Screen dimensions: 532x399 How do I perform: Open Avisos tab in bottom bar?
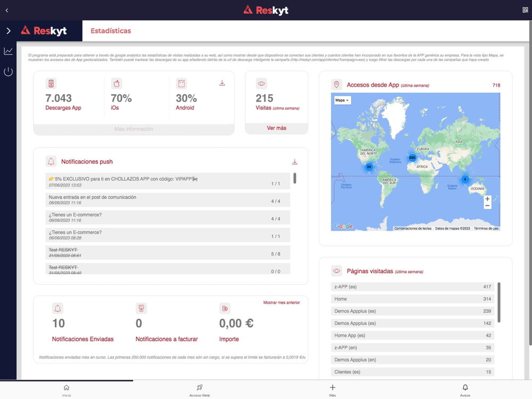click(465, 390)
